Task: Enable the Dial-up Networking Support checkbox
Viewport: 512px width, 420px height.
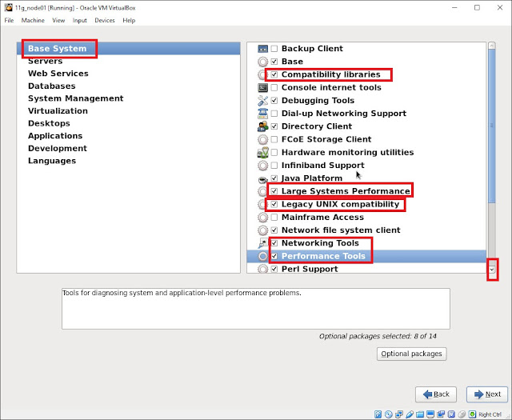Action: point(274,114)
